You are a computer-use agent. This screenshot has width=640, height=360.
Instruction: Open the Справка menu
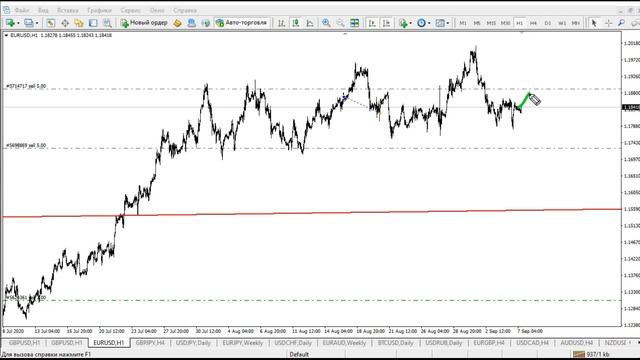pos(185,10)
